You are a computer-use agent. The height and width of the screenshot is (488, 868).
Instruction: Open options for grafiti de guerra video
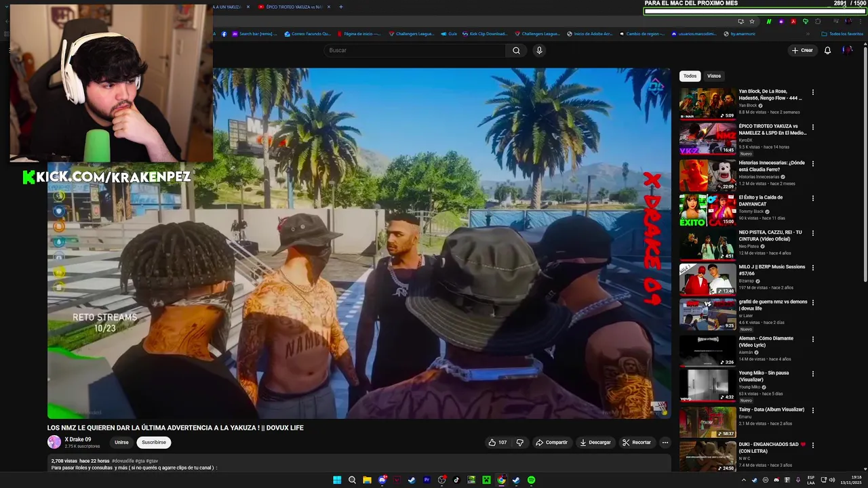coord(813,303)
